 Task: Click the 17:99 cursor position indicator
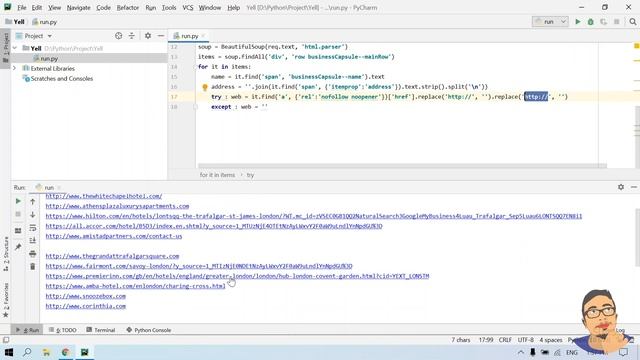486,340
